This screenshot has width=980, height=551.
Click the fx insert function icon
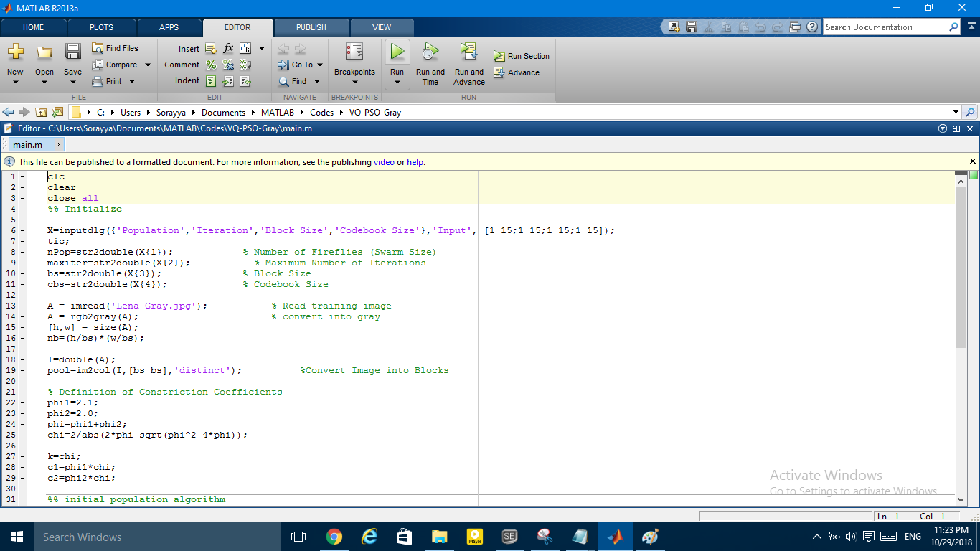[x=228, y=48]
